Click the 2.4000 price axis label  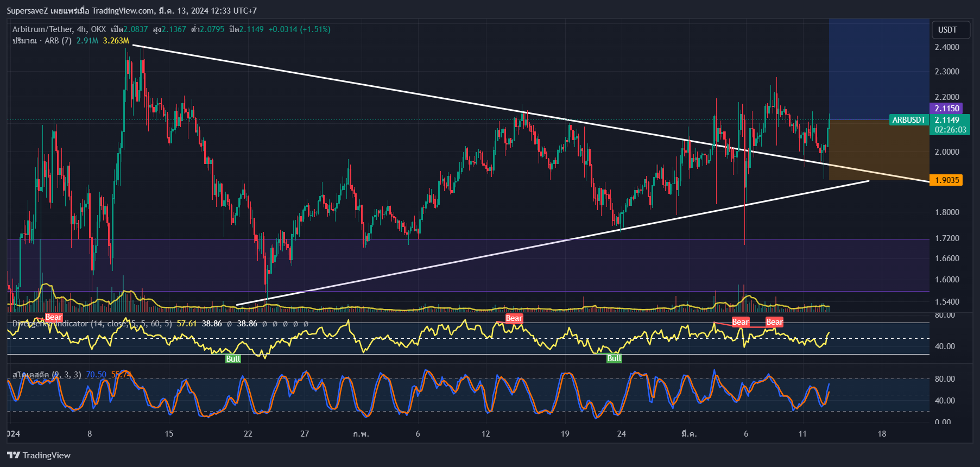coord(947,47)
